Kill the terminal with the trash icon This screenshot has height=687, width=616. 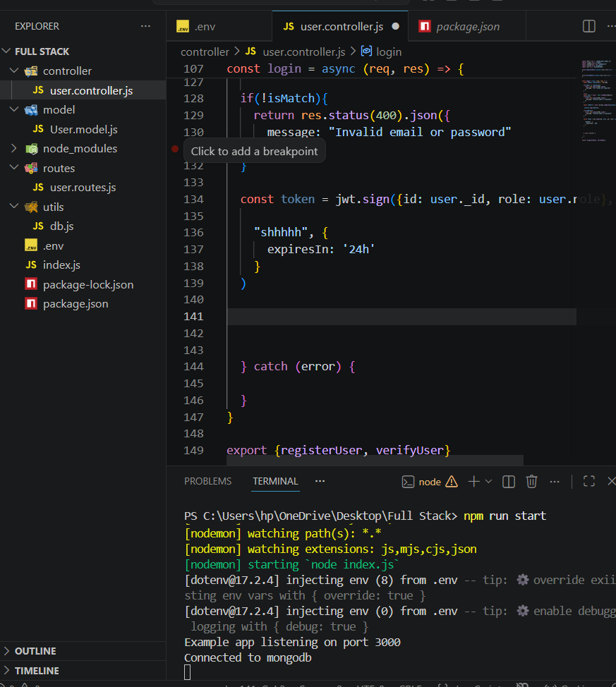pyautogui.click(x=532, y=481)
